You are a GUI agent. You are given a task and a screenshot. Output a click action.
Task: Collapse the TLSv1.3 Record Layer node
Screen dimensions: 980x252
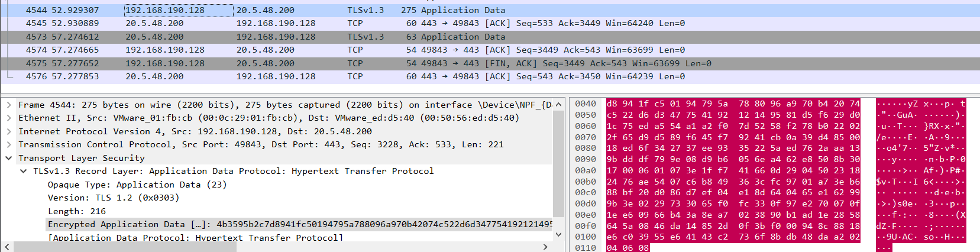pyautogui.click(x=23, y=171)
